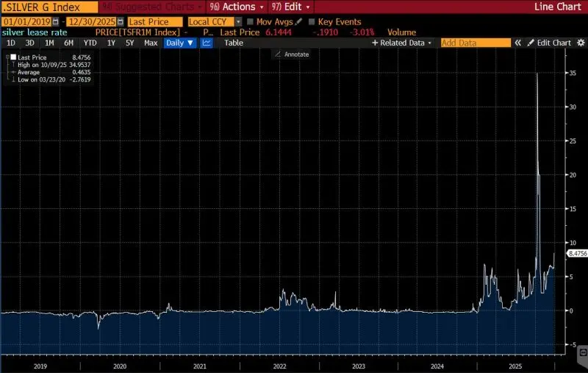588x373 pixels.
Task: Select the 5Y range tab
Action: (130, 43)
